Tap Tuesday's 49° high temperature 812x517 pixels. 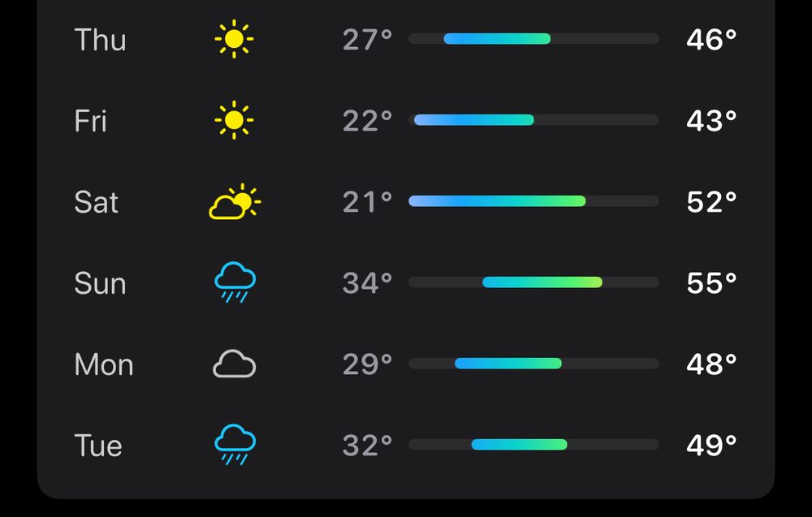pos(711,446)
